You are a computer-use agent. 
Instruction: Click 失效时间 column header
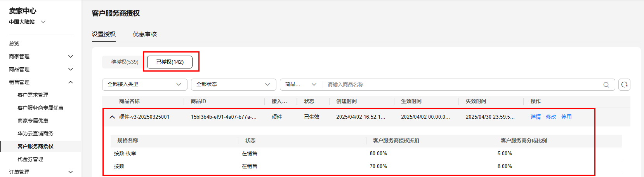pos(476,101)
